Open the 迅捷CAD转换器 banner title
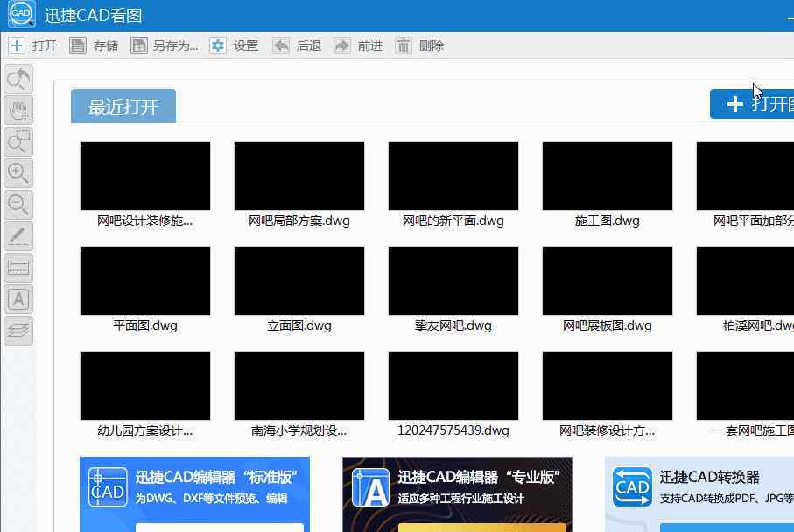The image size is (794, 532). point(709,477)
